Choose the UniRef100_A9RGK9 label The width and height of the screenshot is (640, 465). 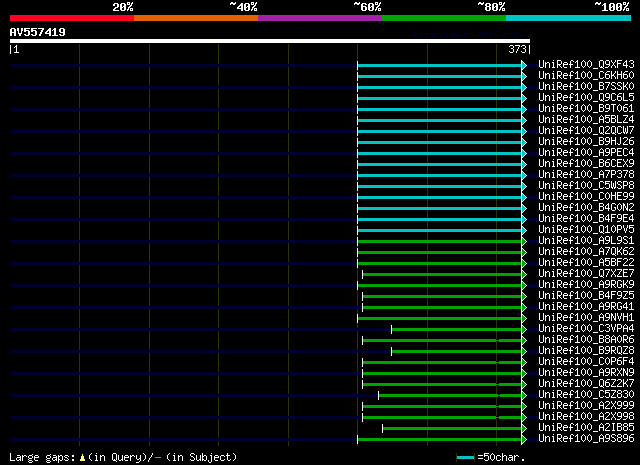point(586,285)
